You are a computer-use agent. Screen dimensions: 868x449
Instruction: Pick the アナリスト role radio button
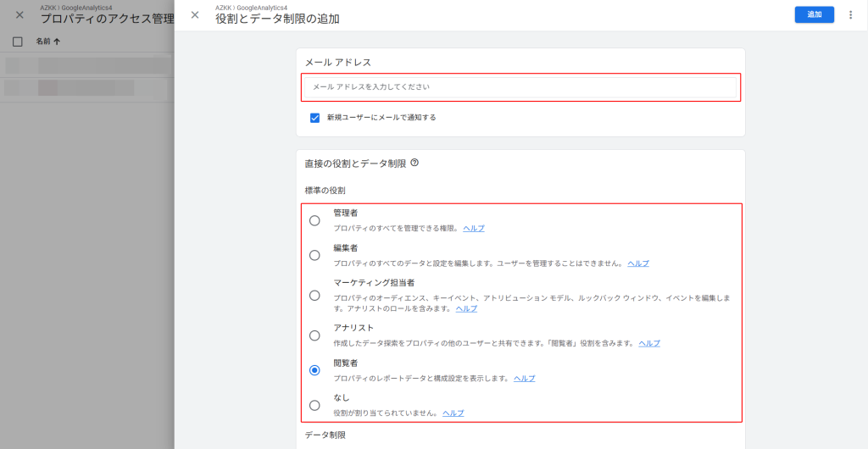(314, 335)
